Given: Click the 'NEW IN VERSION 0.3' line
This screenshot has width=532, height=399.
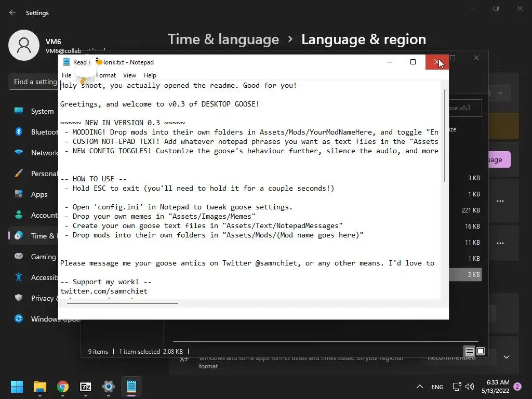Looking at the screenshot, I should 123,123.
